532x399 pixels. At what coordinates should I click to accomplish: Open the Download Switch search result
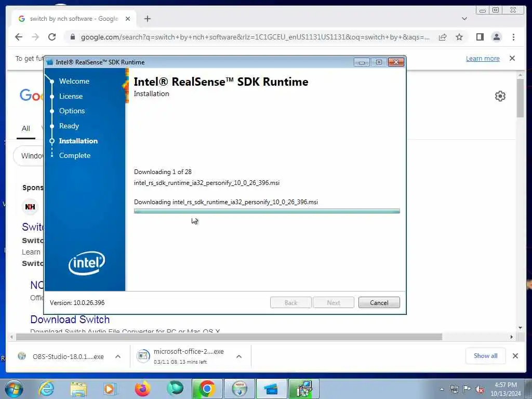(70, 320)
